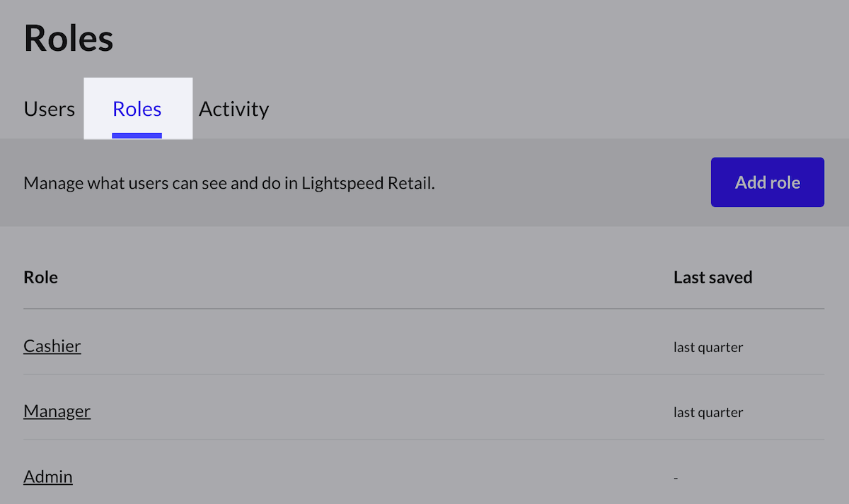Click the Last saved column header
Screen dimensions: 849x504
point(712,277)
